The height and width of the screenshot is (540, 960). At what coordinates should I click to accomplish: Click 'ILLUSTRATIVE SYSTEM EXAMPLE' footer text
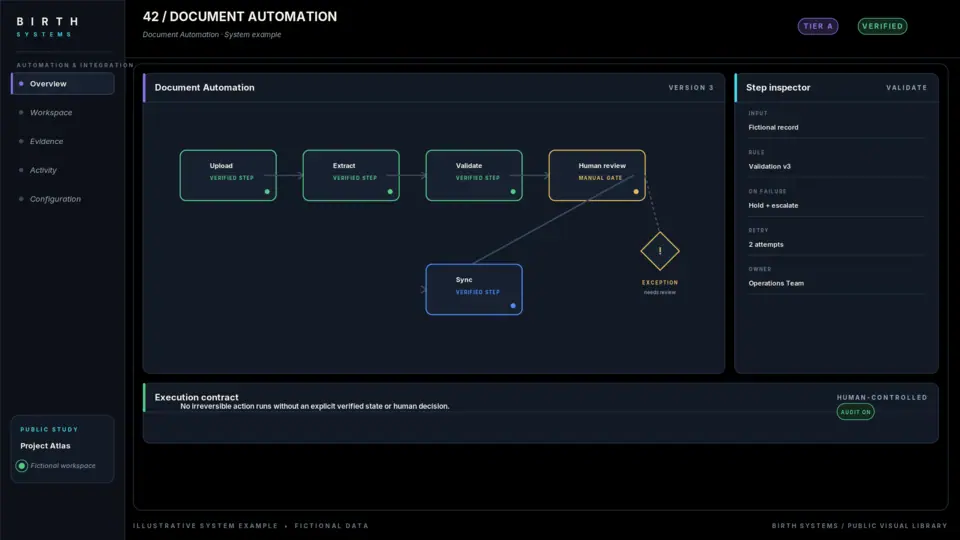click(x=205, y=526)
